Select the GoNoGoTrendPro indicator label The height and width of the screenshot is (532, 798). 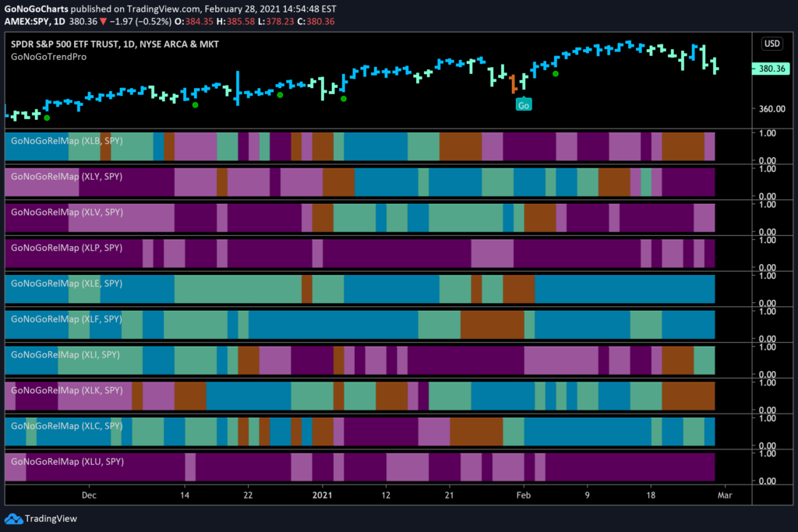(x=49, y=57)
